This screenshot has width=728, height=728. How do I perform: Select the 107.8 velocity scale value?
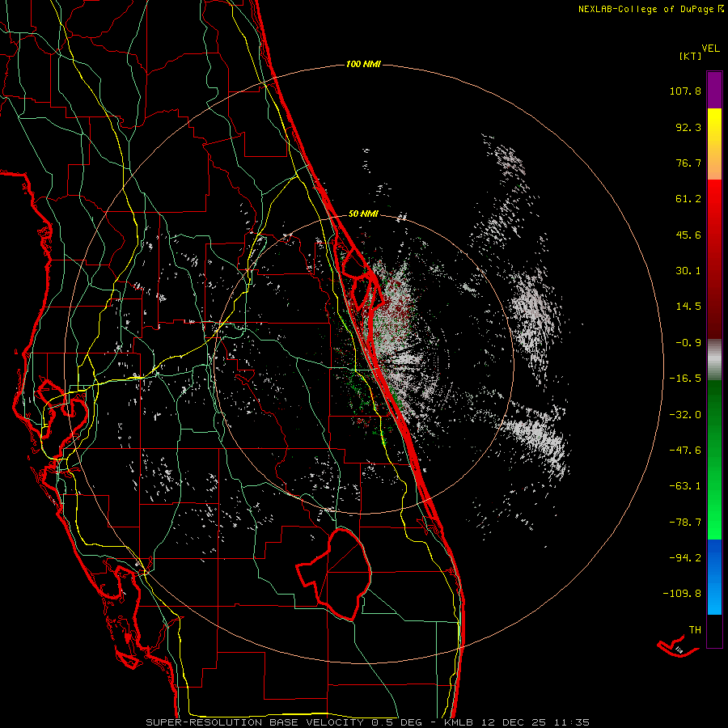point(685,91)
